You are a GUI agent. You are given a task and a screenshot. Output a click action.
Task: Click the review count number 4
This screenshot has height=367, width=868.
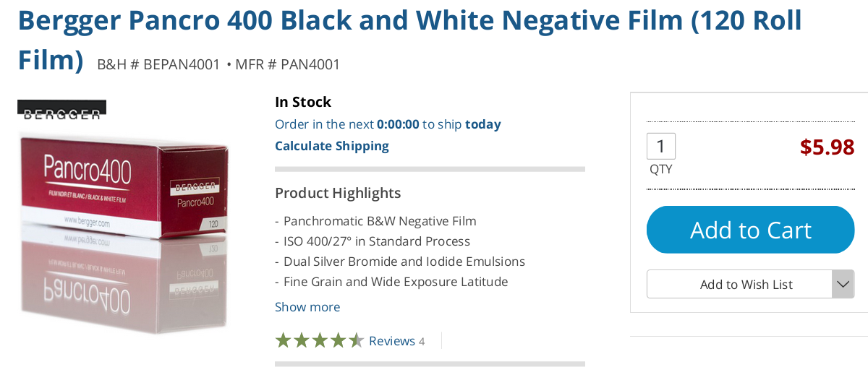(x=422, y=341)
